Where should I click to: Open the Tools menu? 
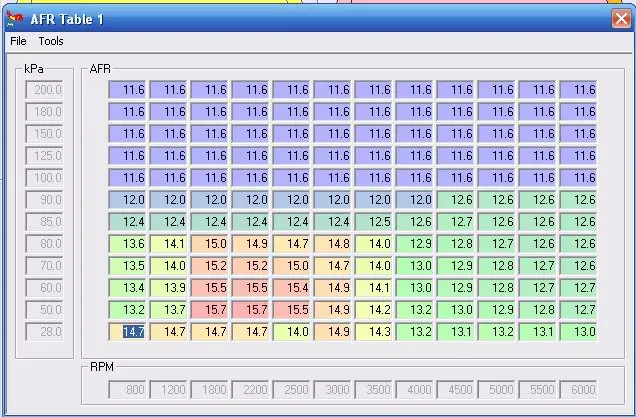pos(51,41)
